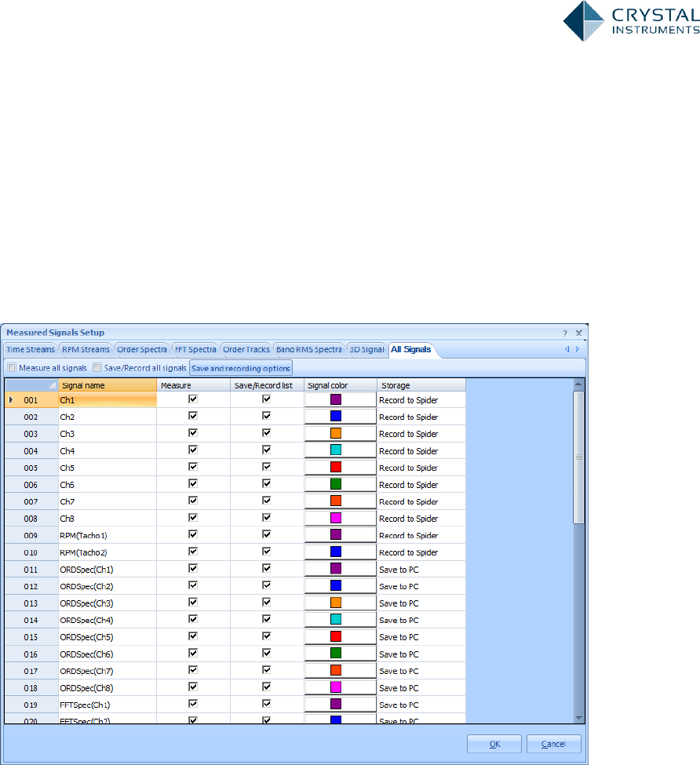Click the Cancel button
700x765 pixels.
point(554,744)
